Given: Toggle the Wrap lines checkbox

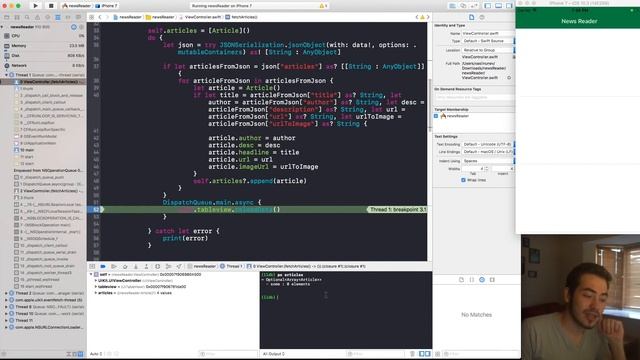Looking at the screenshot, I should [x=463, y=180].
